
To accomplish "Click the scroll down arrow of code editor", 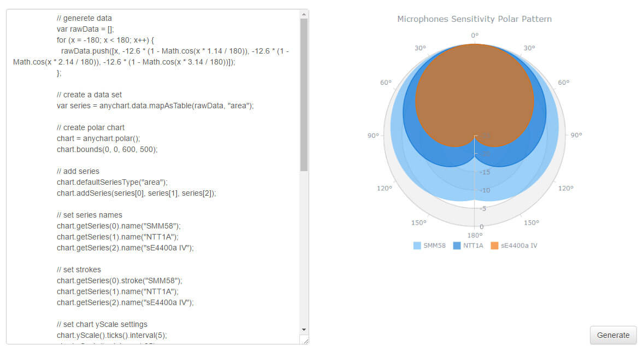I will click(304, 330).
